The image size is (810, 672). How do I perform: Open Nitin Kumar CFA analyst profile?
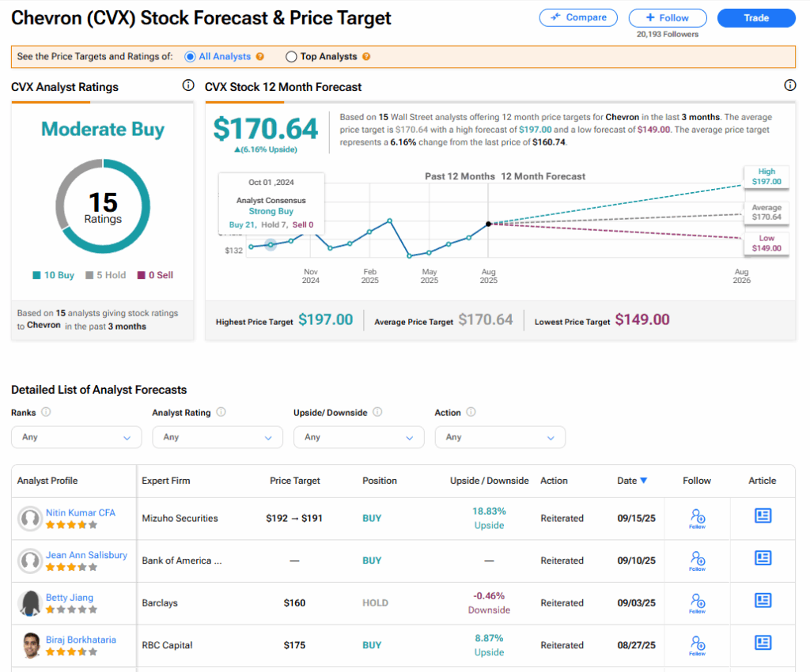pos(81,512)
